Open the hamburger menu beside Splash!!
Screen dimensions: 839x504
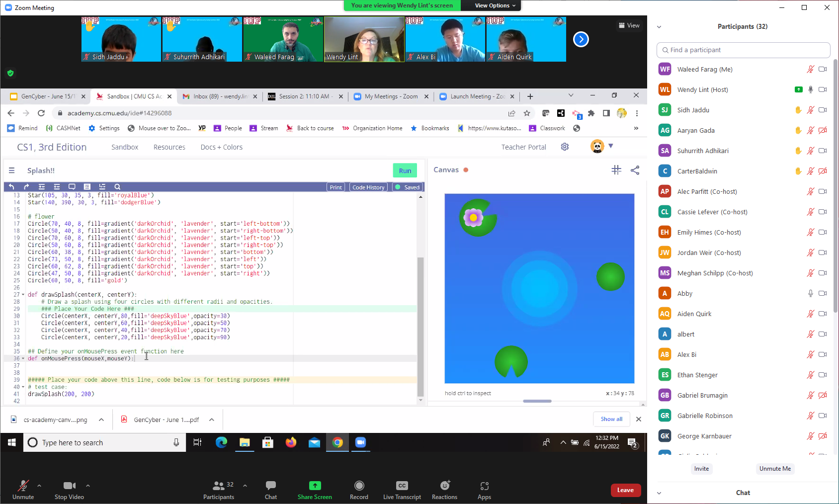click(x=11, y=170)
